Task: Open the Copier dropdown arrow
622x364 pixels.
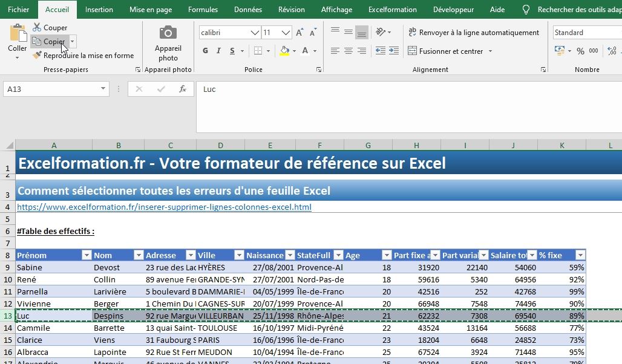Action: [72, 41]
